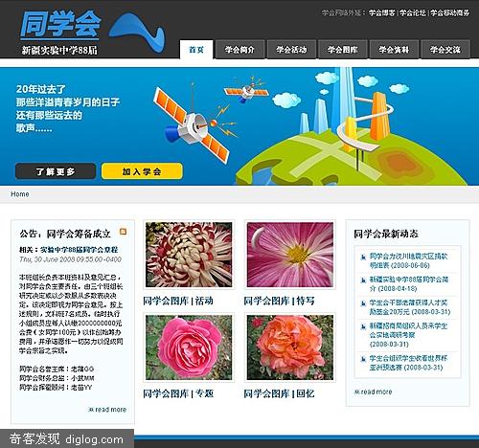
Task: Click icon beside the 新疆招商局 news item
Action: (x=363, y=326)
